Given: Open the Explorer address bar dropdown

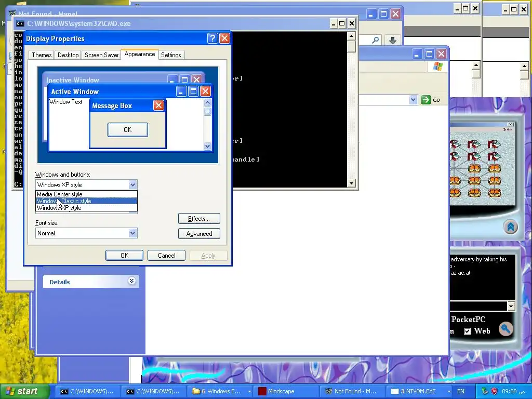Looking at the screenshot, I should tap(413, 100).
